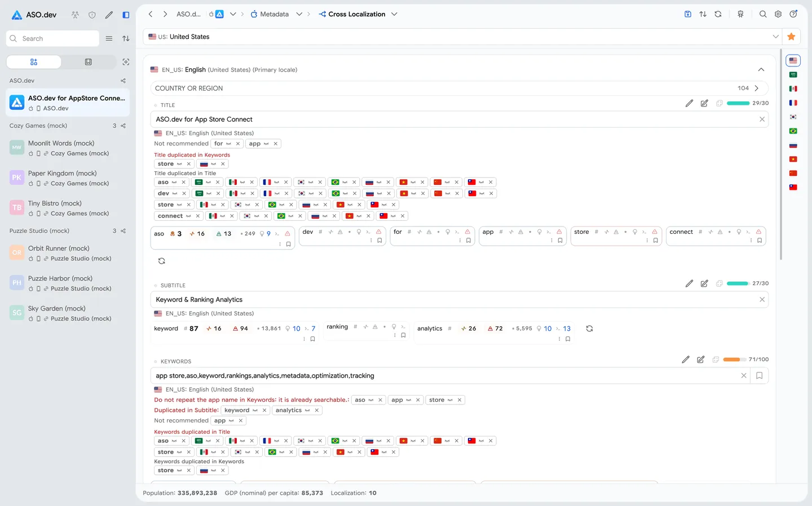Click the pencil edit icon for the Title field
This screenshot has height=506, width=812.
coord(689,103)
